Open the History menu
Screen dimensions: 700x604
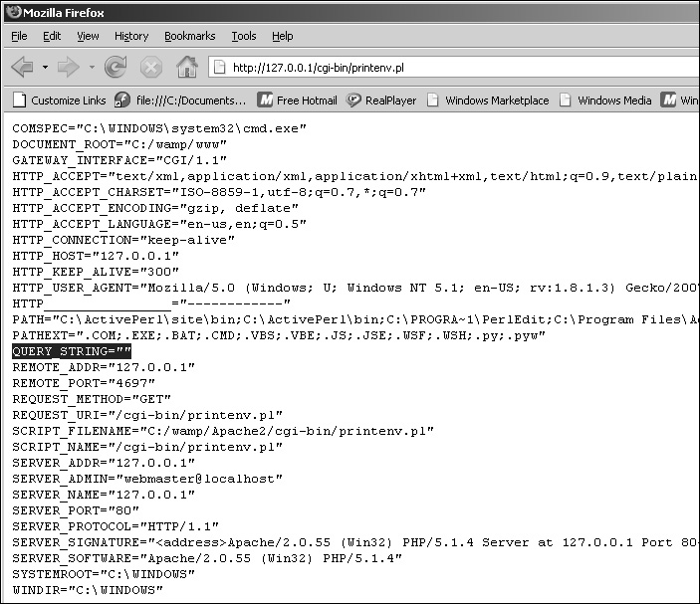[x=130, y=36]
